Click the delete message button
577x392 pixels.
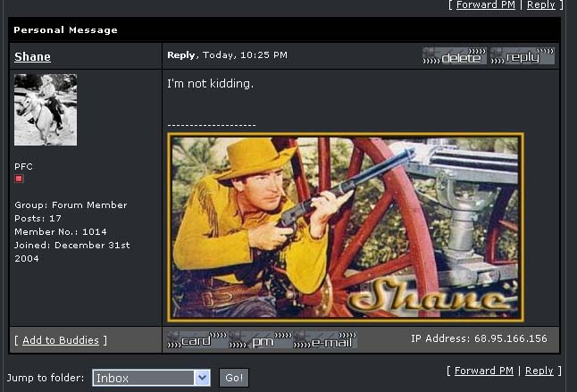click(454, 56)
